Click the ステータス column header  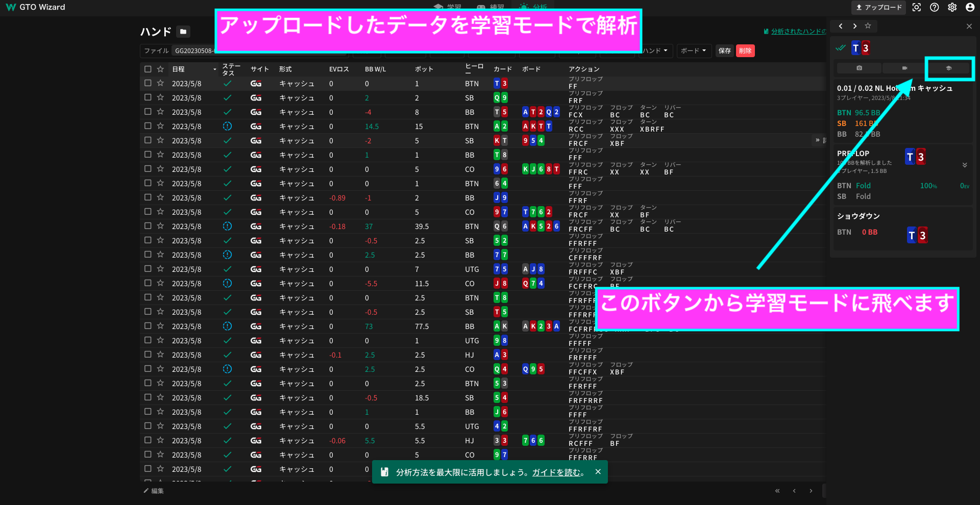[x=231, y=69]
